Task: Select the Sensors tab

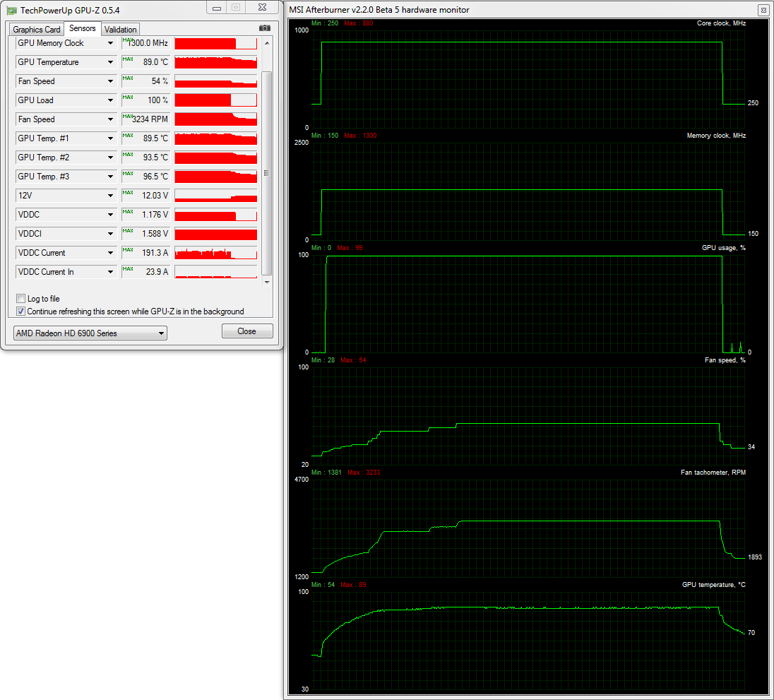Action: pyautogui.click(x=83, y=29)
